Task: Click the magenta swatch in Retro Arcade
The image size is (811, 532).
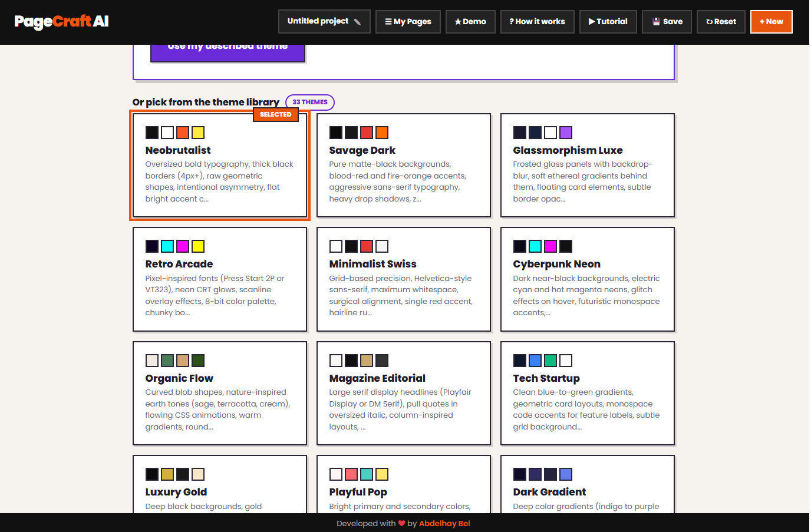Action: tap(183, 246)
